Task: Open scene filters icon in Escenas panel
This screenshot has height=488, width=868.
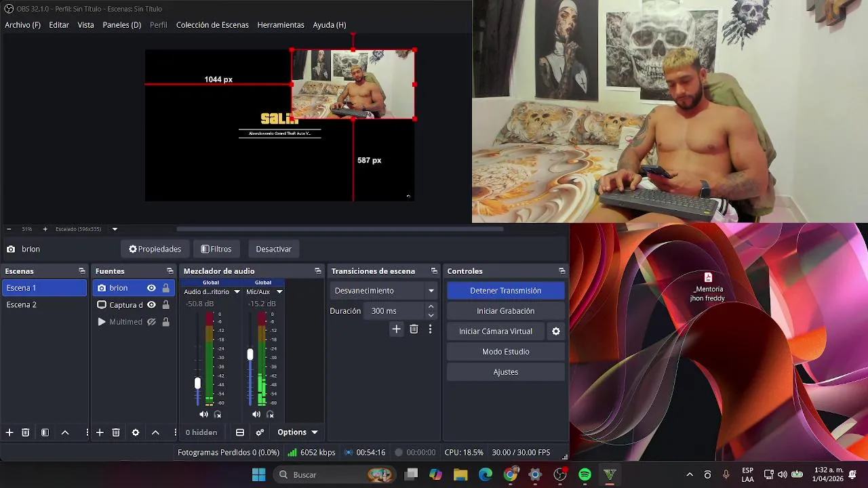Action: tap(45, 432)
